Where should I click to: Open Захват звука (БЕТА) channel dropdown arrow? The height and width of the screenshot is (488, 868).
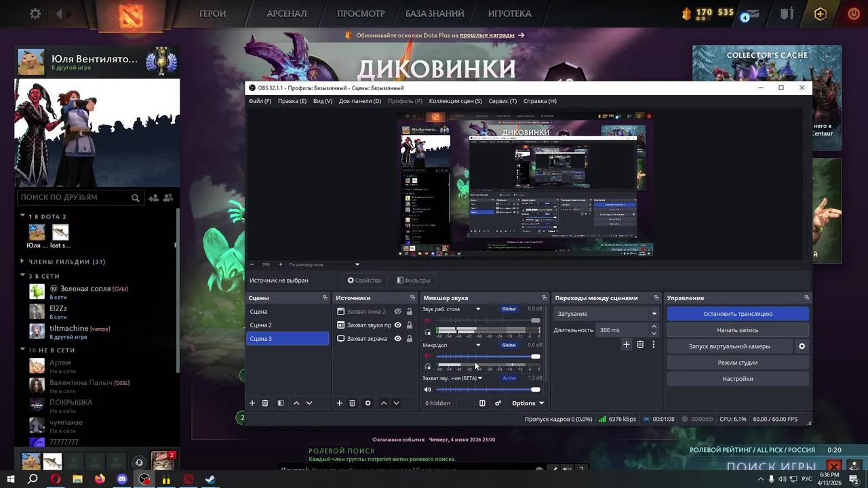pos(480,378)
